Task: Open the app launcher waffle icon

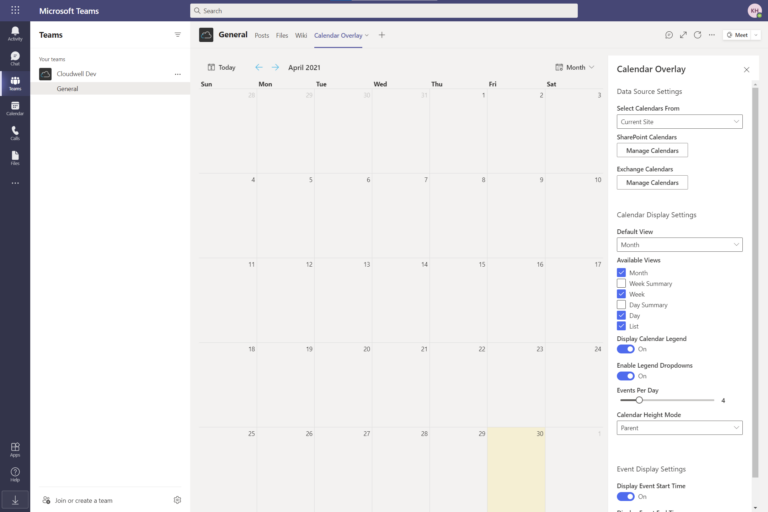Action: 15,10
